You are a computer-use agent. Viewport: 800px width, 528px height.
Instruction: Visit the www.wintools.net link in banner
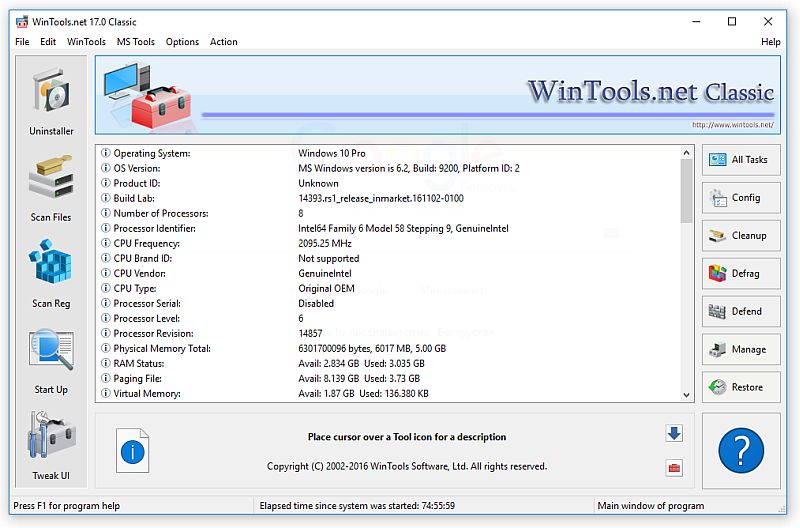pyautogui.click(x=733, y=125)
